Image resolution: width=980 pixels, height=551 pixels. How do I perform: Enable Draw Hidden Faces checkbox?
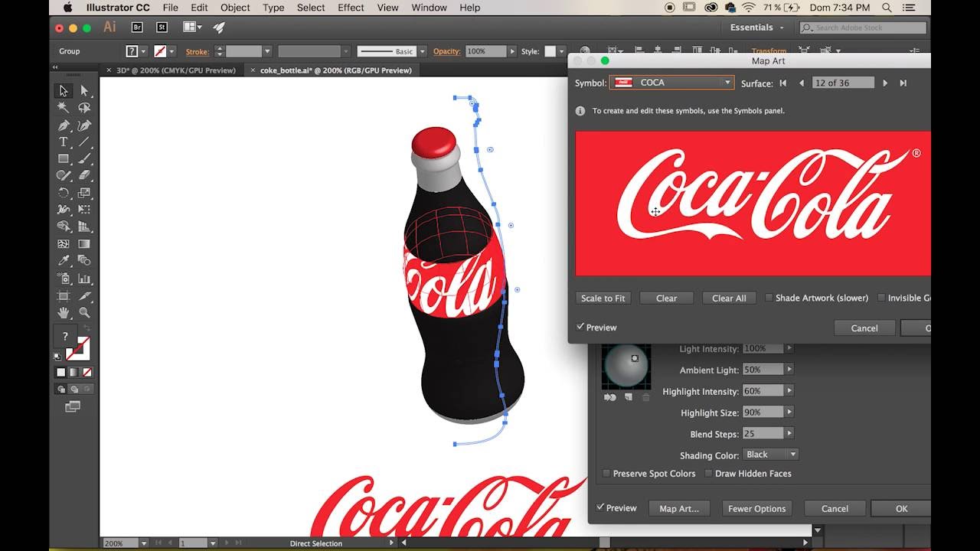click(x=708, y=474)
